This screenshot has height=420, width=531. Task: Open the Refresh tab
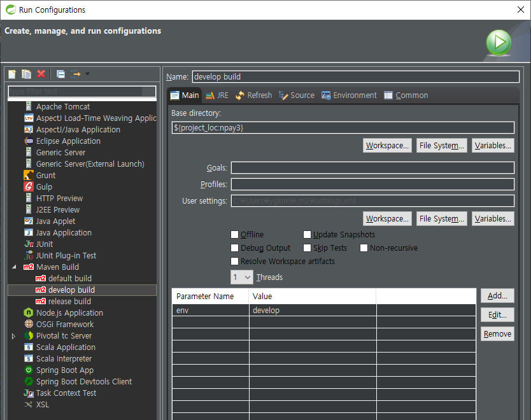[x=254, y=95]
